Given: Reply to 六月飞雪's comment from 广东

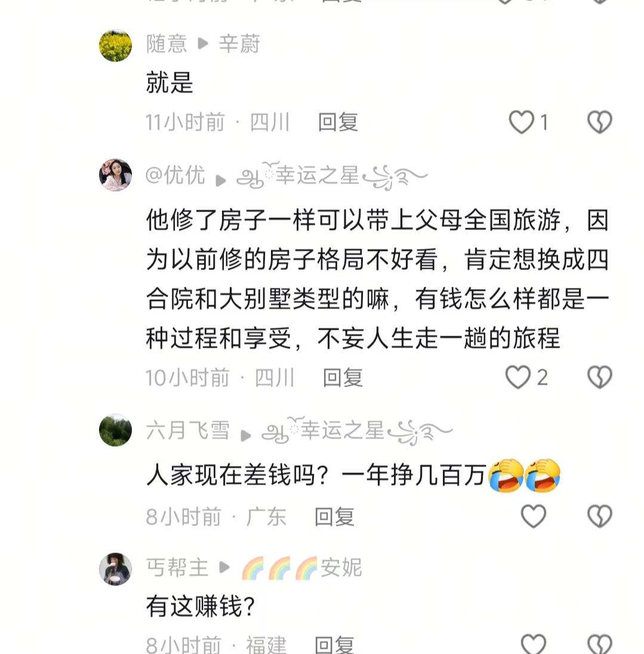Looking at the screenshot, I should 334,517.
